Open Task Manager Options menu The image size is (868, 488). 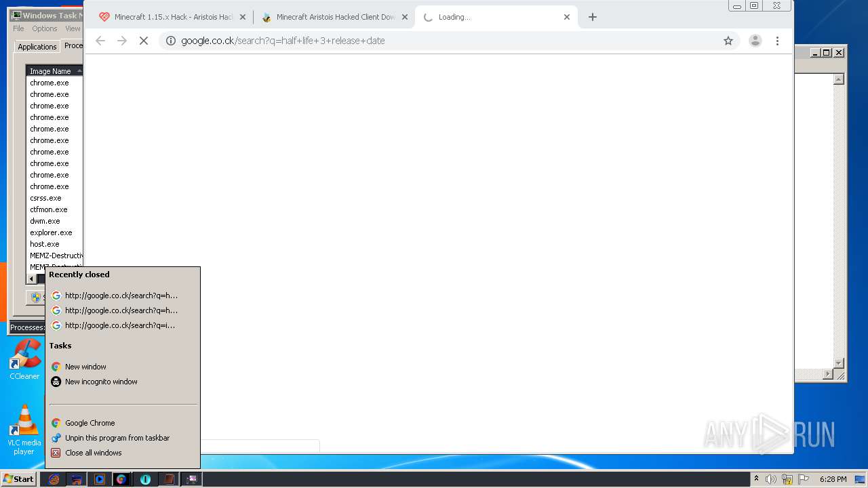tap(45, 28)
